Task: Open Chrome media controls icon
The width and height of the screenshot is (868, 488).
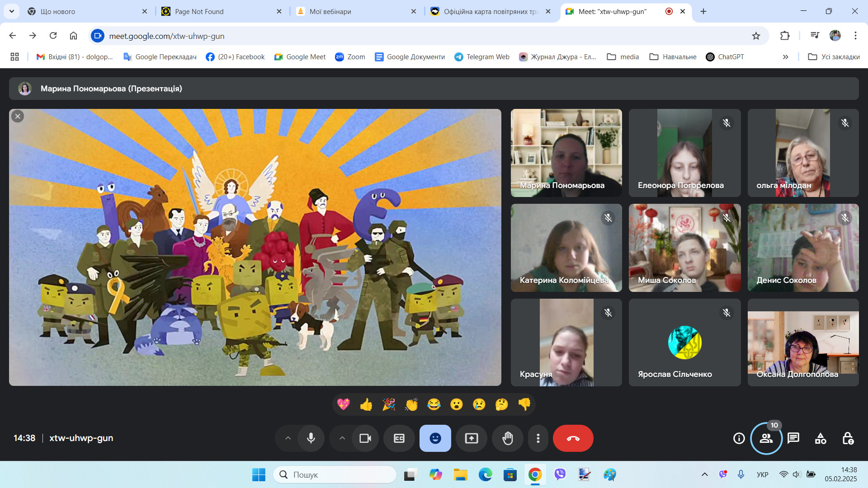Action: [x=815, y=36]
